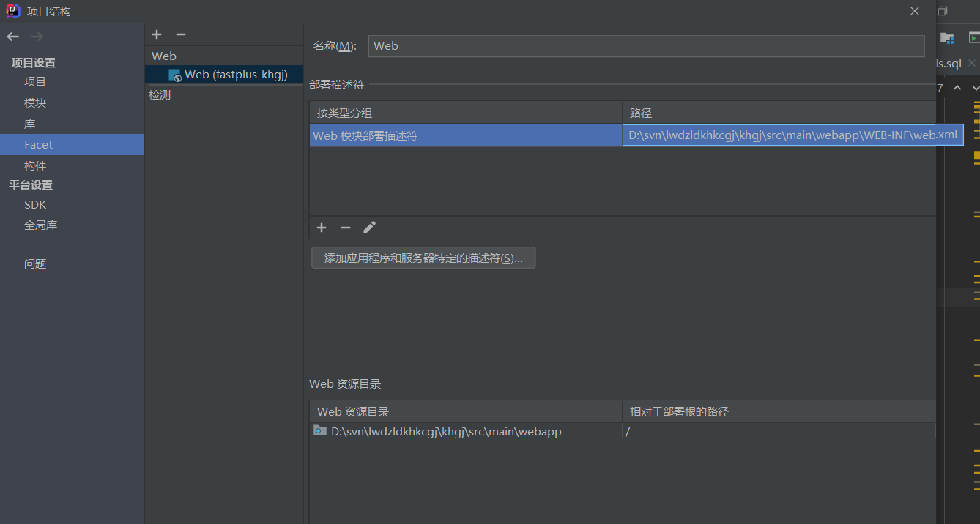Click inside the 名称 Web name field
The height and width of the screenshot is (524, 980).
coord(645,45)
